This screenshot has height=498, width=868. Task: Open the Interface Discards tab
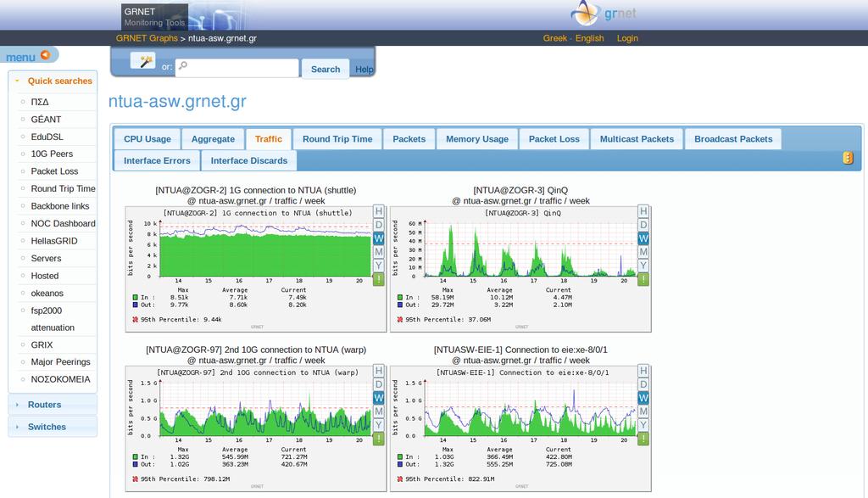(249, 160)
